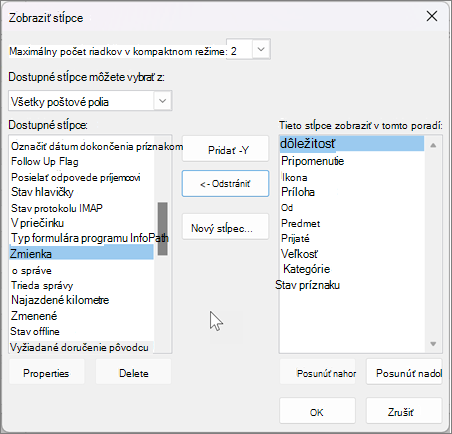Click the Delete button
The width and height of the screenshot is (452, 434).
(x=134, y=372)
